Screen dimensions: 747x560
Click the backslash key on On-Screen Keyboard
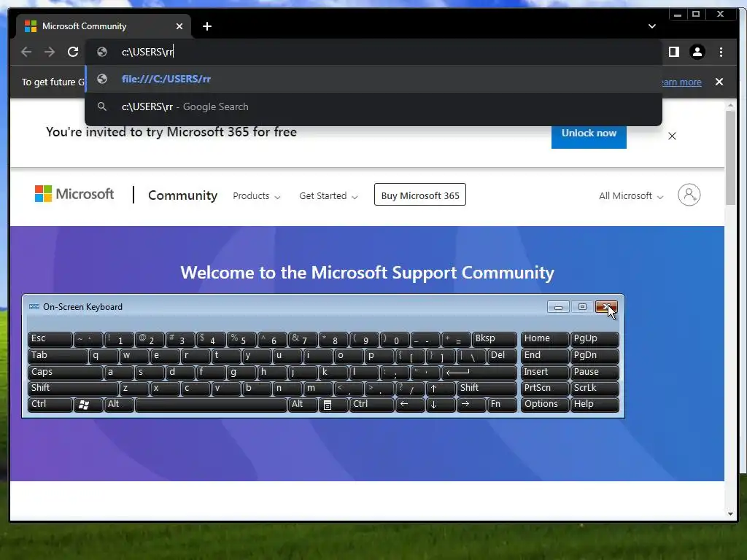tap(471, 356)
